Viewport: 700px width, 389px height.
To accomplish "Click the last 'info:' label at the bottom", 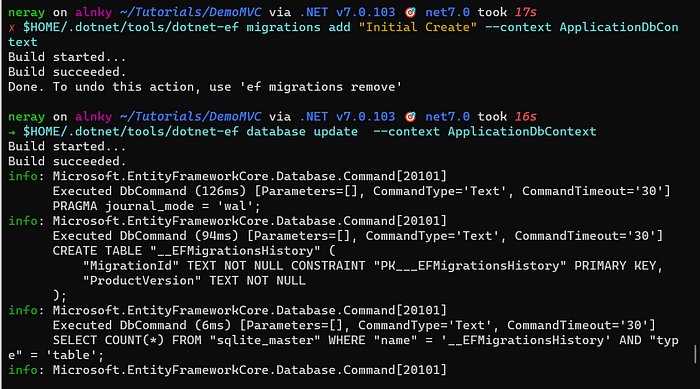I will click(26, 370).
